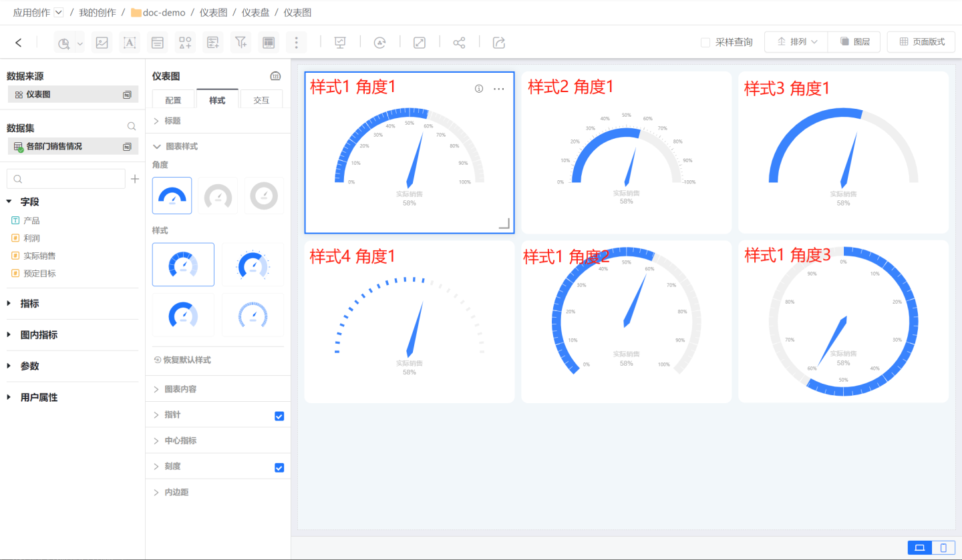The height and width of the screenshot is (560, 962).
Task: Click the funnel-with-plus filter icon
Action: (240, 43)
